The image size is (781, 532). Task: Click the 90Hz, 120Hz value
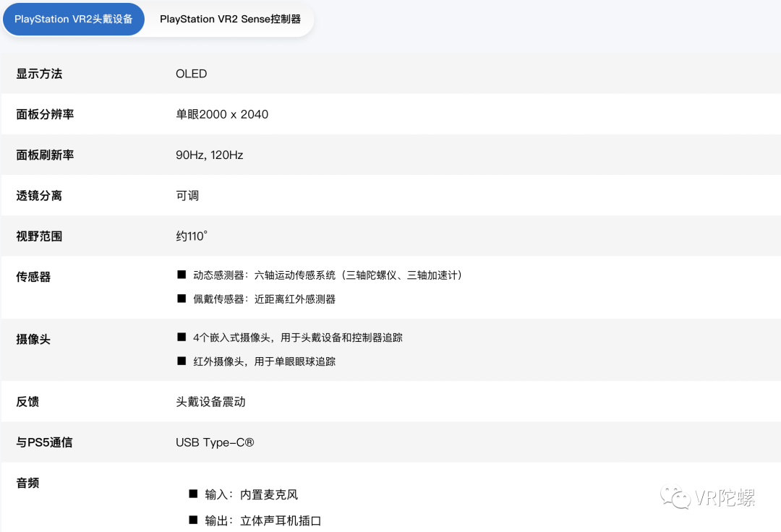point(209,155)
